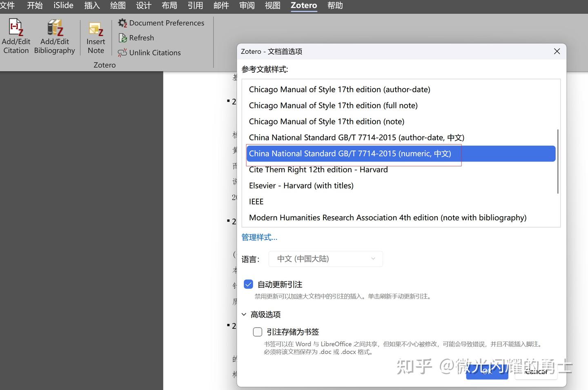Open the 帮助 ribbon tab
Image resolution: width=588 pixels, height=390 pixels.
click(x=335, y=6)
